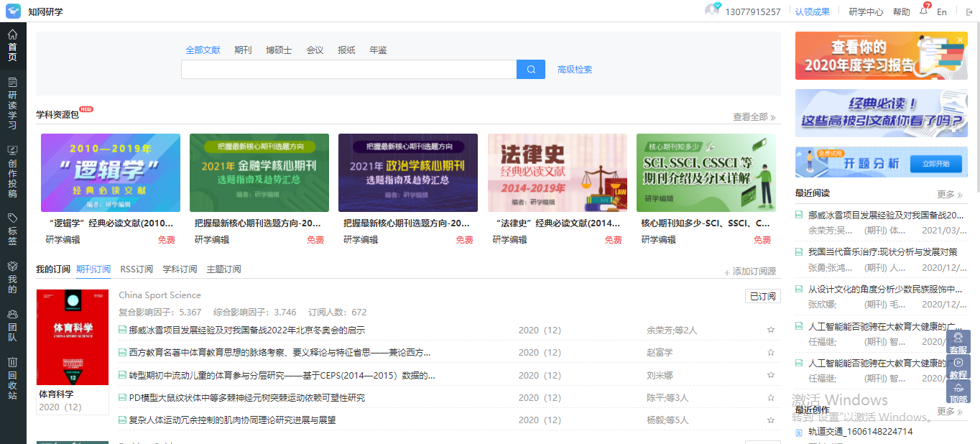Click 更多 beside 最近创作
This screenshot has height=444, width=980.
[949, 411]
